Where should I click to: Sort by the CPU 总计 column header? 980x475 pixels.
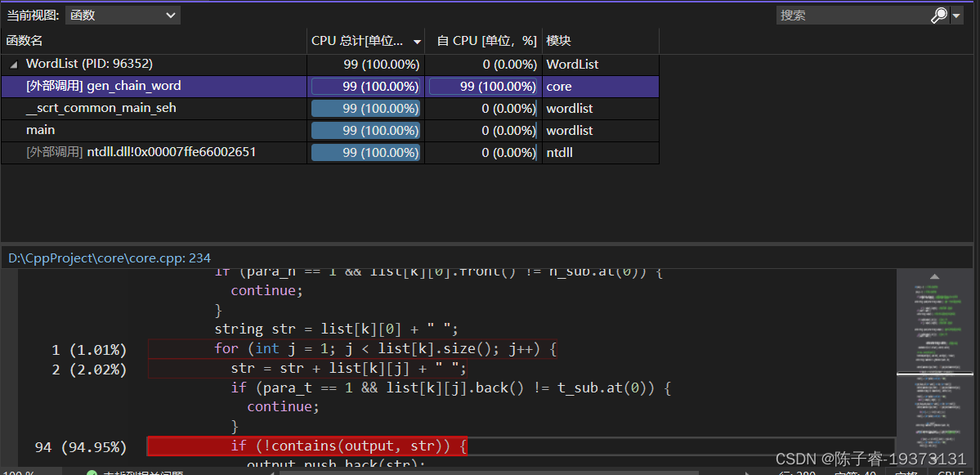click(365, 41)
